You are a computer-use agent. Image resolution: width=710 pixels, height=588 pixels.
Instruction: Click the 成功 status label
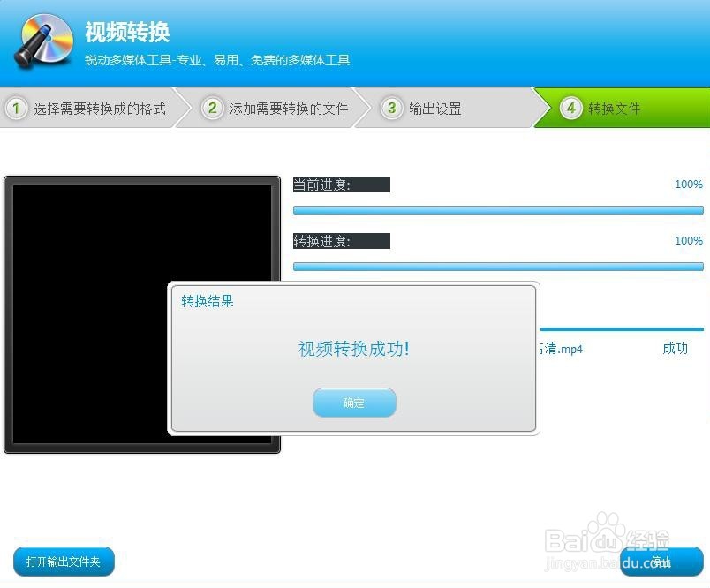(675, 349)
